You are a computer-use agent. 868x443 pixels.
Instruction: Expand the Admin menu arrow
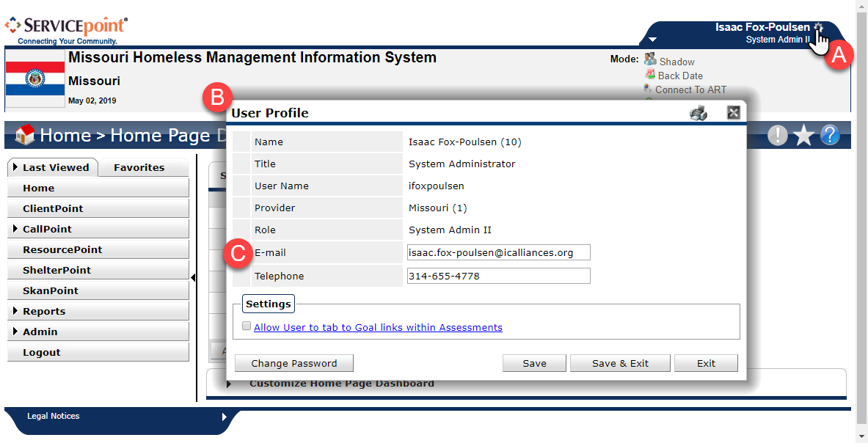click(15, 332)
